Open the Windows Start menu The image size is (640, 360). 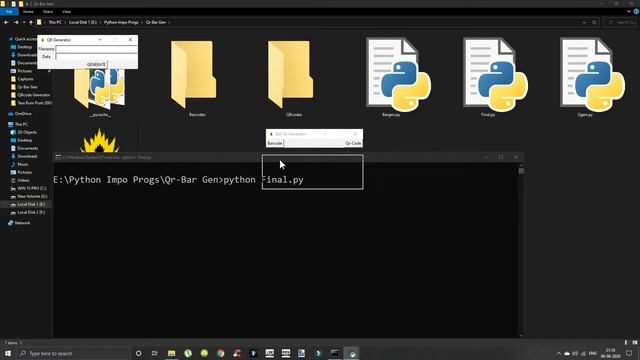point(8,353)
